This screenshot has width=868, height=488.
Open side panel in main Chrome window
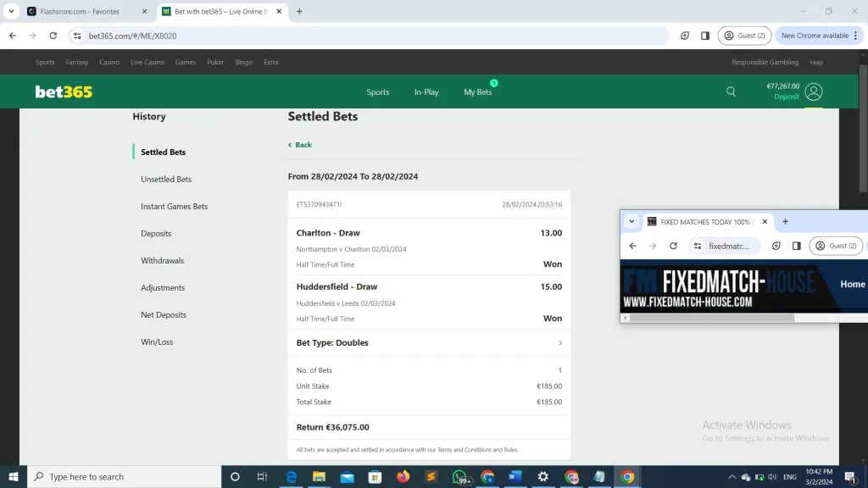(x=705, y=36)
